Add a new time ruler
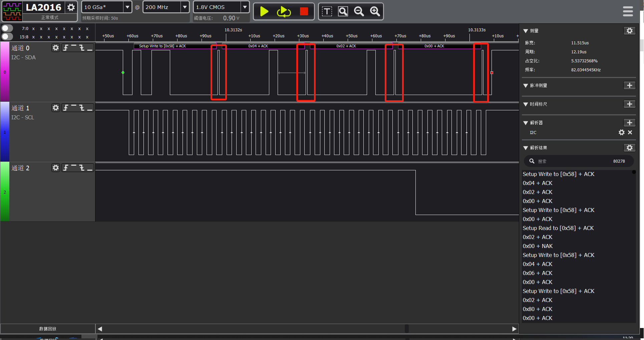Screen dimensions: 644x340 629,104
